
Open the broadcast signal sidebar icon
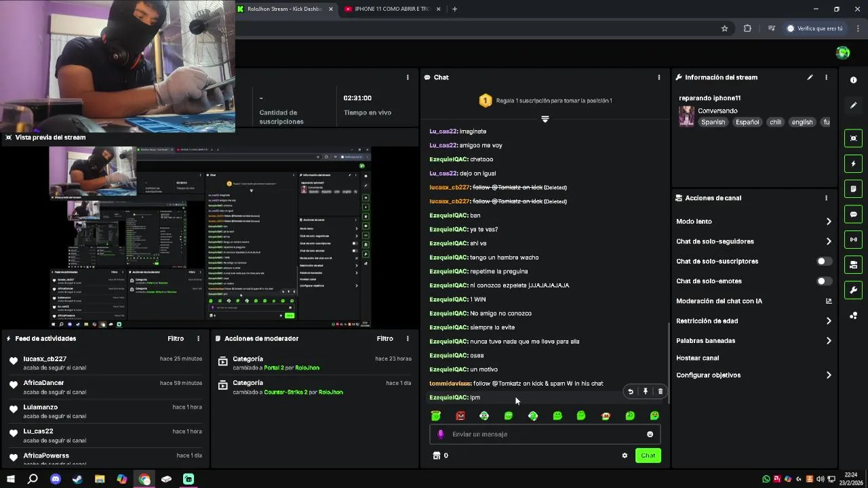tap(853, 239)
